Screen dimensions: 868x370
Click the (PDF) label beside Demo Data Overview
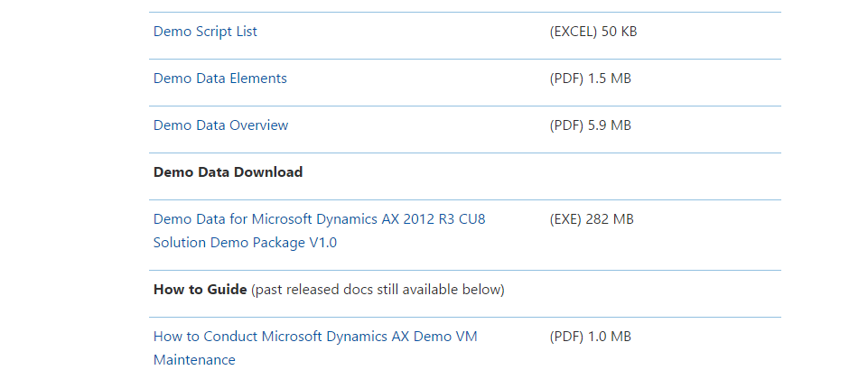[x=567, y=125]
